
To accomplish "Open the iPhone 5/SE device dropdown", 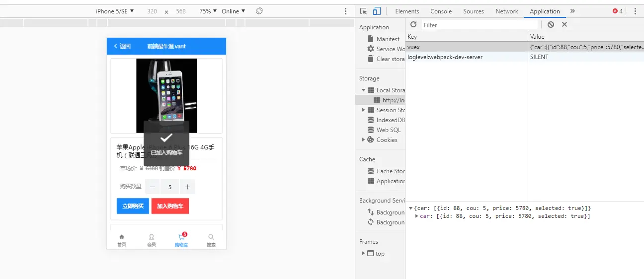I will pyautogui.click(x=115, y=11).
